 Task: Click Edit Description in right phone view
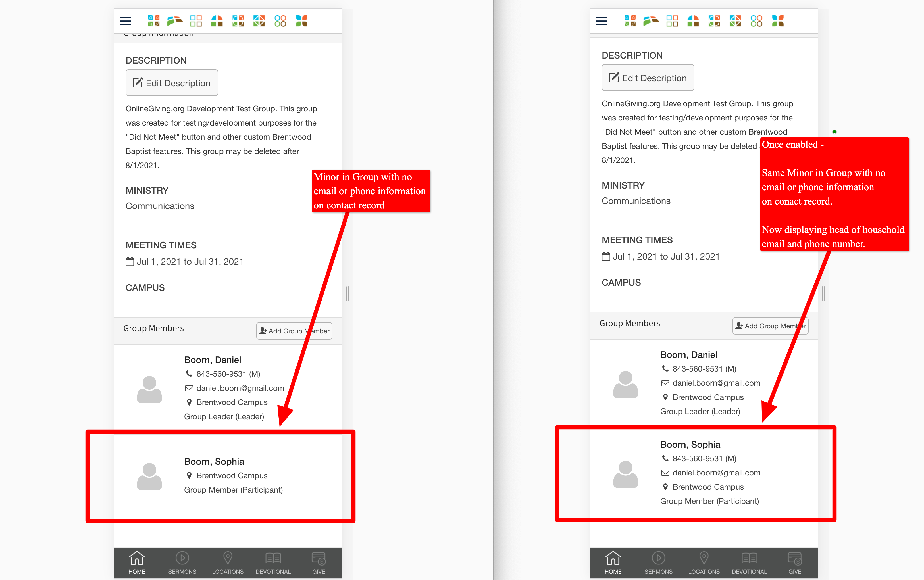(x=648, y=78)
